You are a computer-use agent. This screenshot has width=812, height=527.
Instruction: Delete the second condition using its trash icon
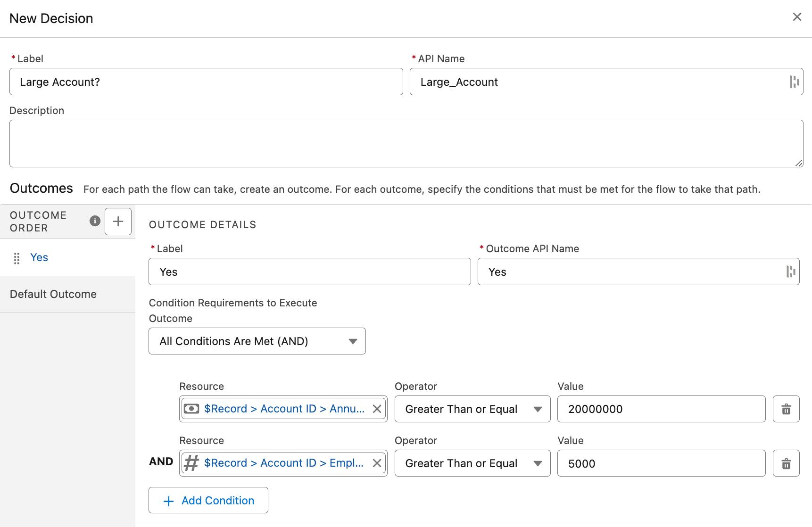[x=786, y=463]
